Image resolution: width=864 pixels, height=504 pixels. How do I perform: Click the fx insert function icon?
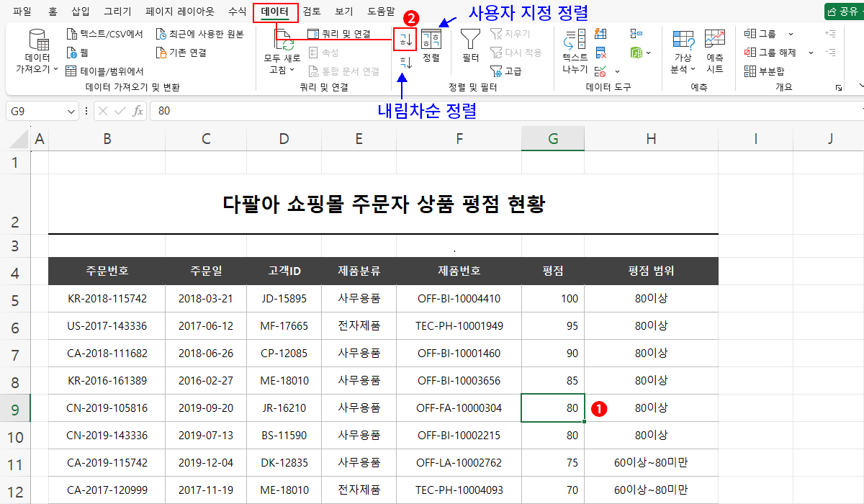138,111
